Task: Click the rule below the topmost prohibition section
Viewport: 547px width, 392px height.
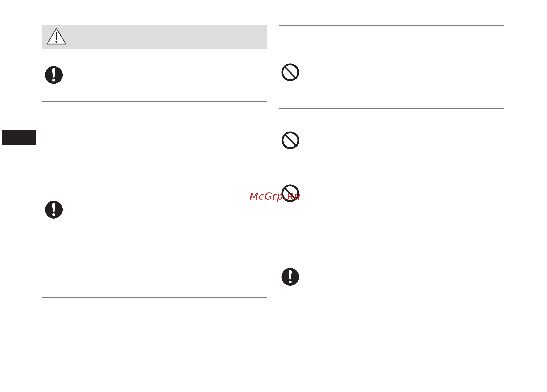Action: point(391,109)
